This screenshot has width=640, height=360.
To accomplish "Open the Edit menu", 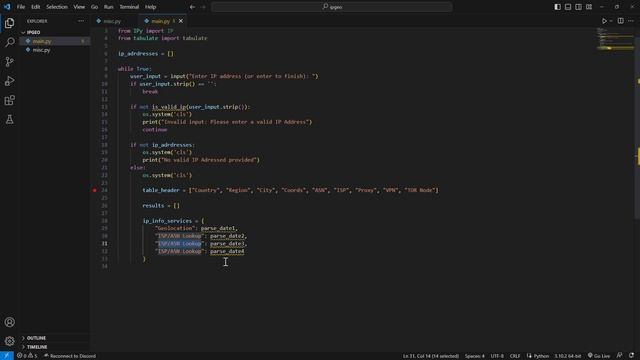I will 36,7.
